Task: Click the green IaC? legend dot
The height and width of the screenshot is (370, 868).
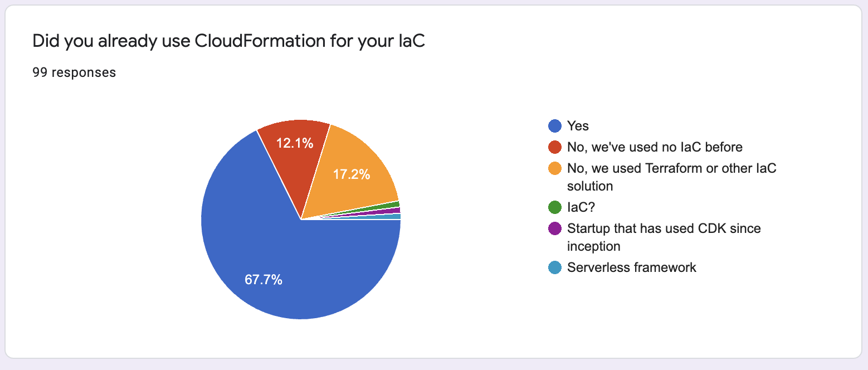Action: tap(555, 207)
